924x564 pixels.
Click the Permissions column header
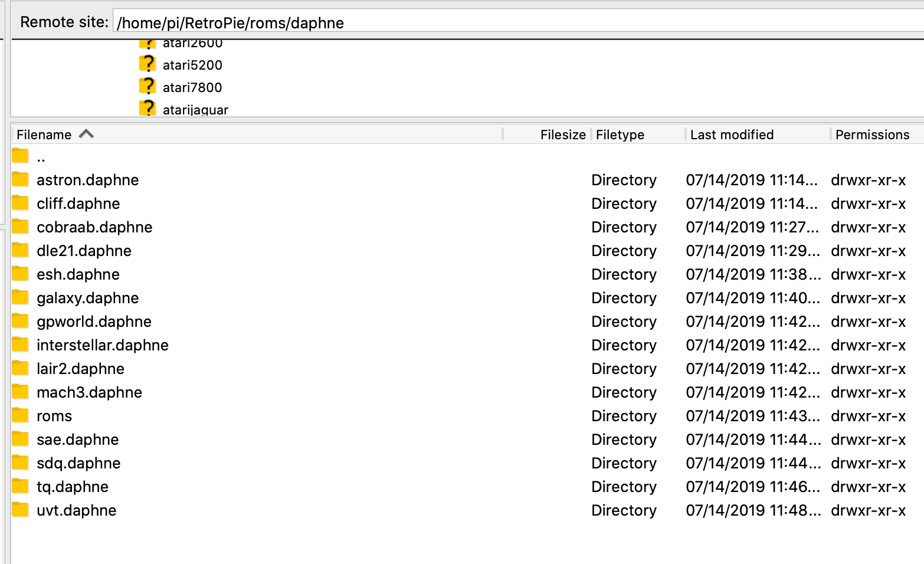[872, 135]
